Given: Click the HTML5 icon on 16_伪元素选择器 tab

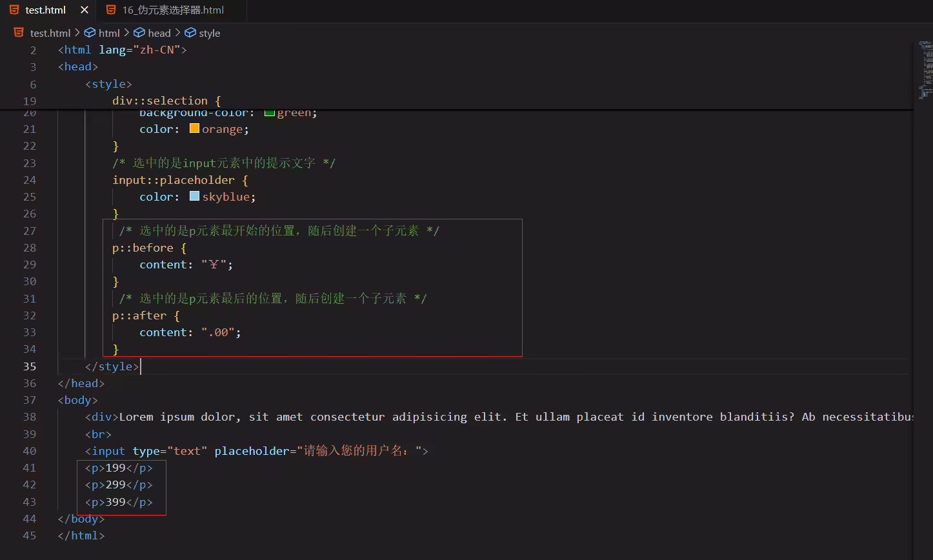Looking at the screenshot, I should coord(112,10).
